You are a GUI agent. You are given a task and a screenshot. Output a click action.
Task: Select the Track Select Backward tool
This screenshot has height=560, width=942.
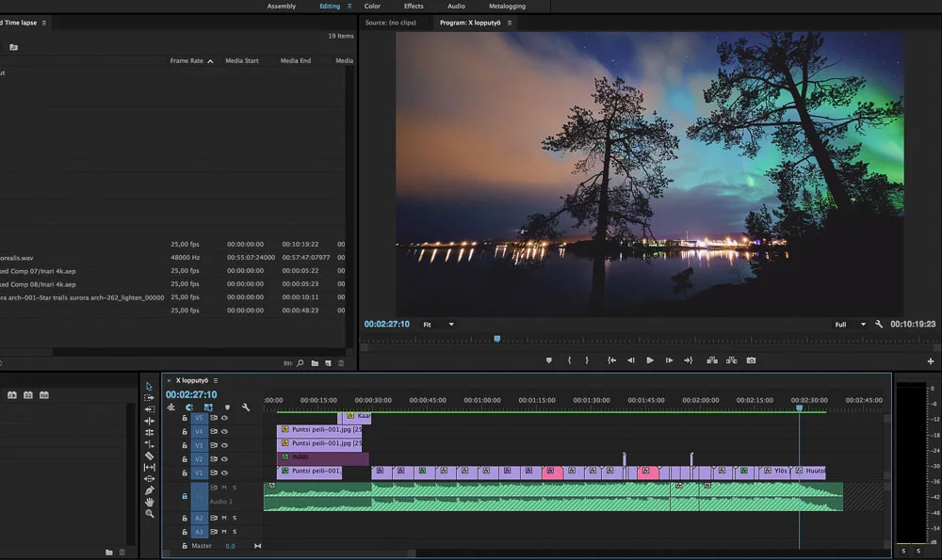(149, 409)
